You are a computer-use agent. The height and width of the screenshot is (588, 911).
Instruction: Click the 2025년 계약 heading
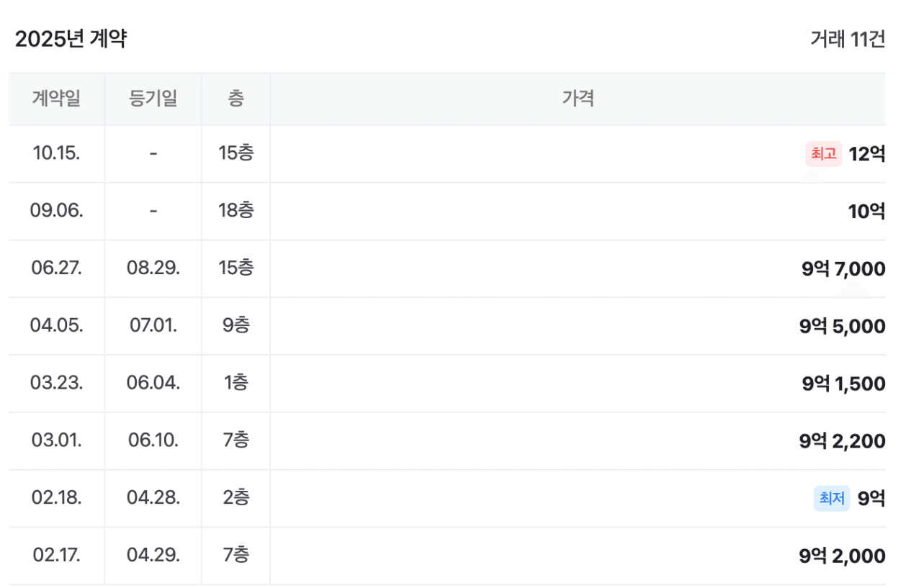pyautogui.click(x=71, y=40)
